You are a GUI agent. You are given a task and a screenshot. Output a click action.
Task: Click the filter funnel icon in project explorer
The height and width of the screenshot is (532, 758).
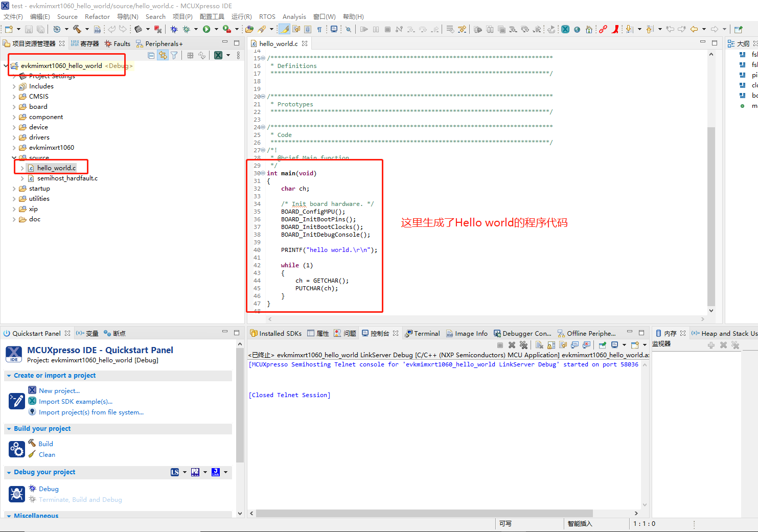pyautogui.click(x=174, y=55)
